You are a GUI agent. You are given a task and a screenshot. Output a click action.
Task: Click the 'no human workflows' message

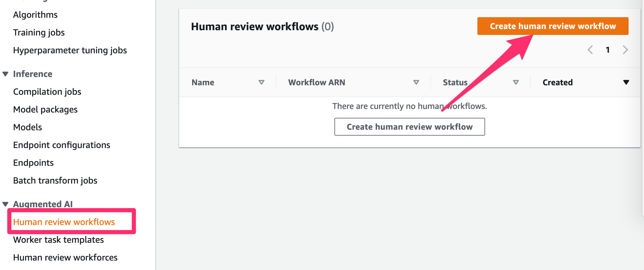point(409,106)
